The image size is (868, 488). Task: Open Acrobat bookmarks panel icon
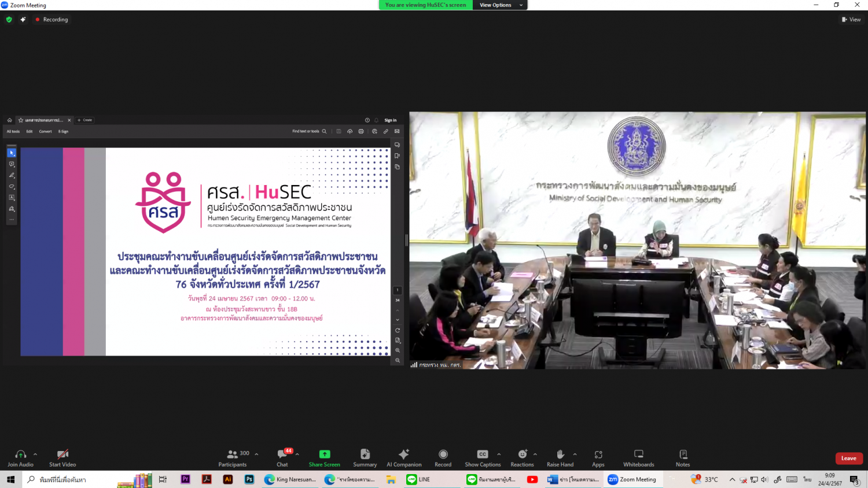pyautogui.click(x=397, y=156)
